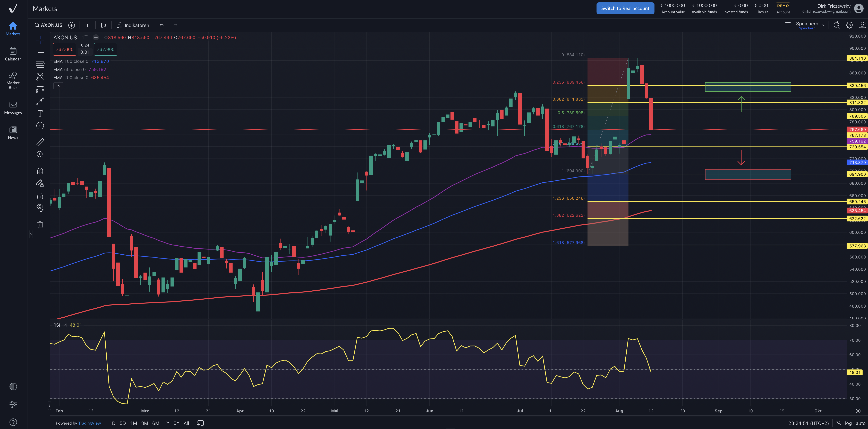
Task: Select the text annotation tool
Action: pyautogui.click(x=40, y=113)
